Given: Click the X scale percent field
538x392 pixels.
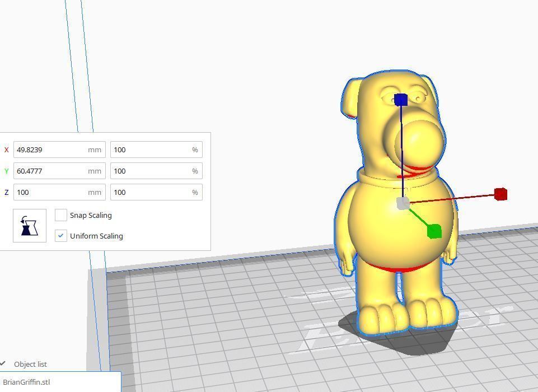Looking at the screenshot, I should [x=156, y=150].
